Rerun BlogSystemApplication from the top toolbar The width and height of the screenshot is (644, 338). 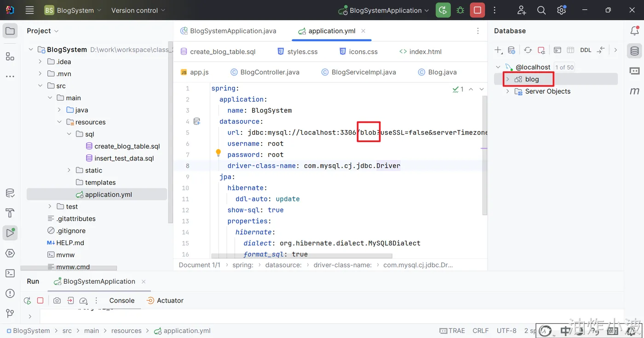443,10
